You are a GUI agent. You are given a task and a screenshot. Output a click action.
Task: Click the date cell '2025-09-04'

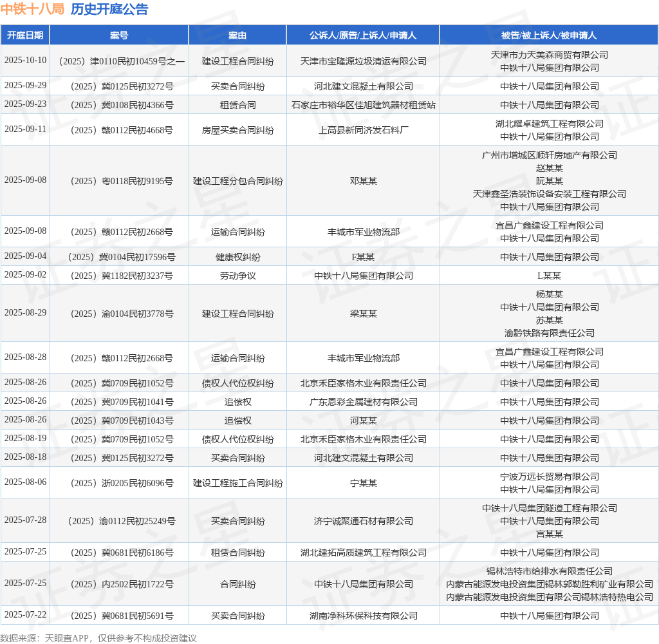(x=25, y=256)
